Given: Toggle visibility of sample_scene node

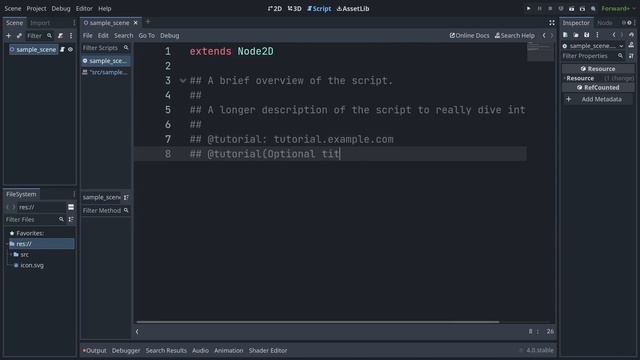Looking at the screenshot, I should (71, 49).
